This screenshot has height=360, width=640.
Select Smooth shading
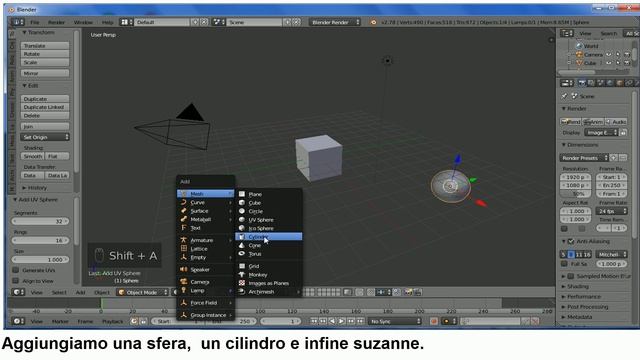click(33, 156)
